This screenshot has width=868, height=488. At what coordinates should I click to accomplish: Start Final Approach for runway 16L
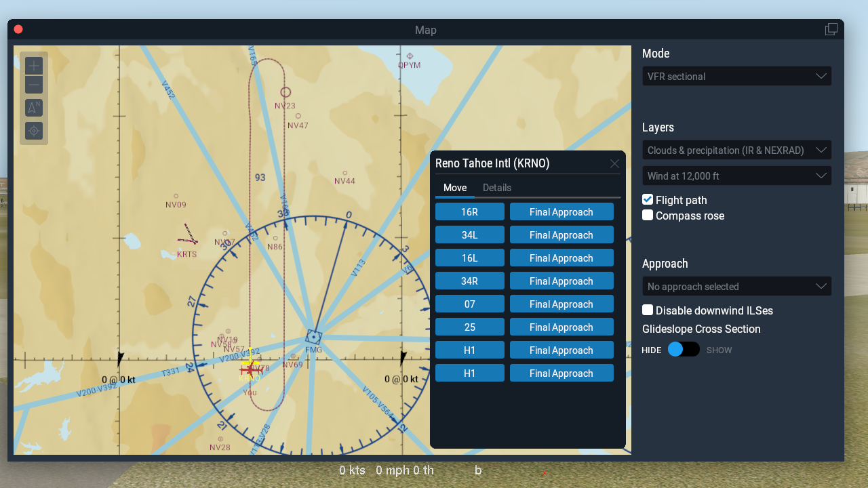[x=561, y=258]
